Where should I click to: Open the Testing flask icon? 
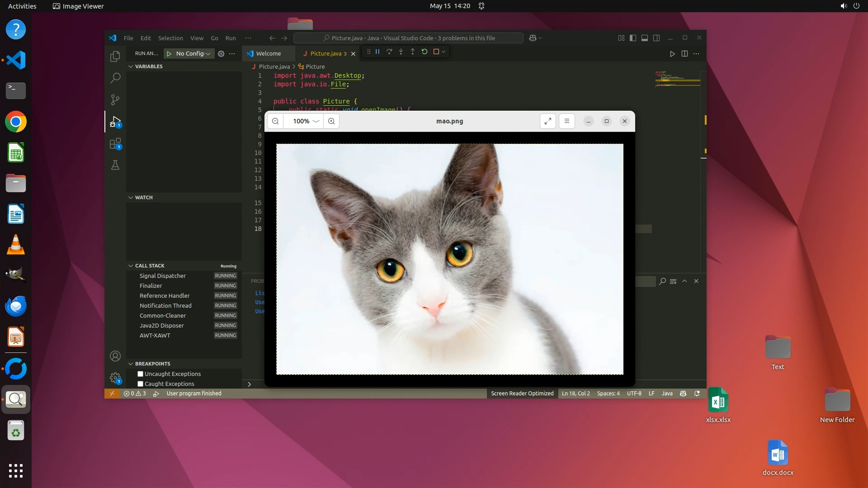(x=115, y=165)
